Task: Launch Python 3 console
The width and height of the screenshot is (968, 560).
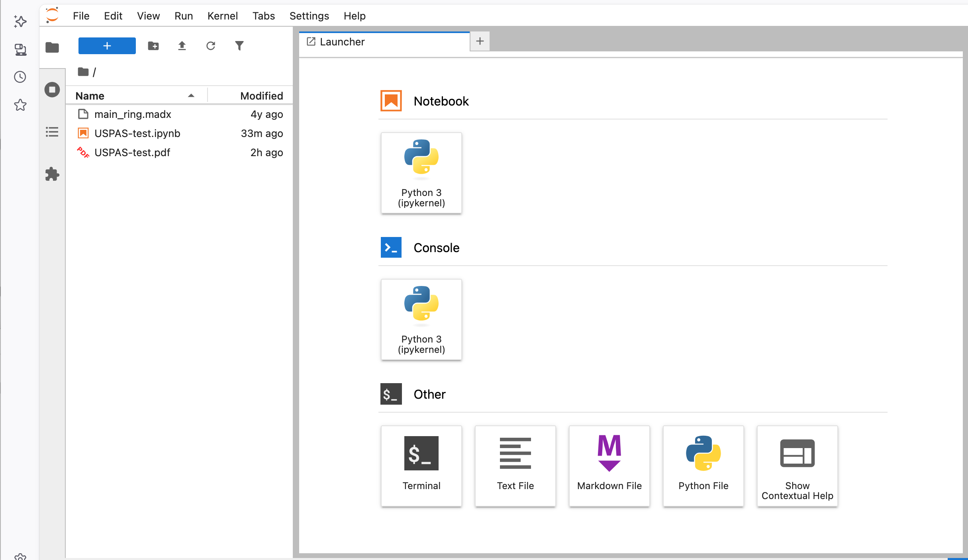Action: click(421, 320)
